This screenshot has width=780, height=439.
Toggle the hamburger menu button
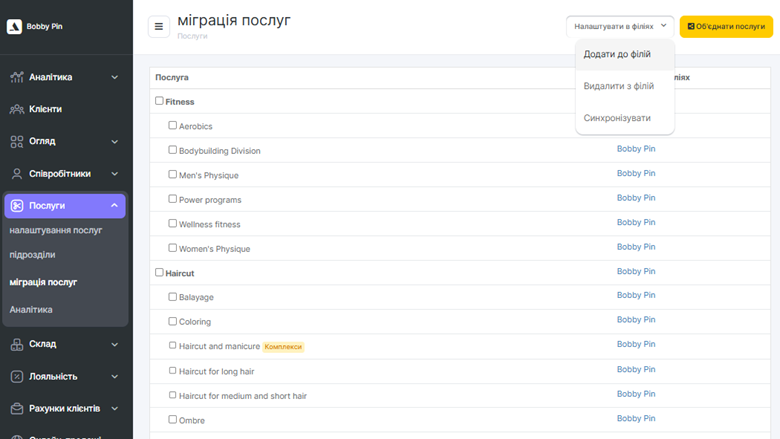pyautogui.click(x=159, y=27)
